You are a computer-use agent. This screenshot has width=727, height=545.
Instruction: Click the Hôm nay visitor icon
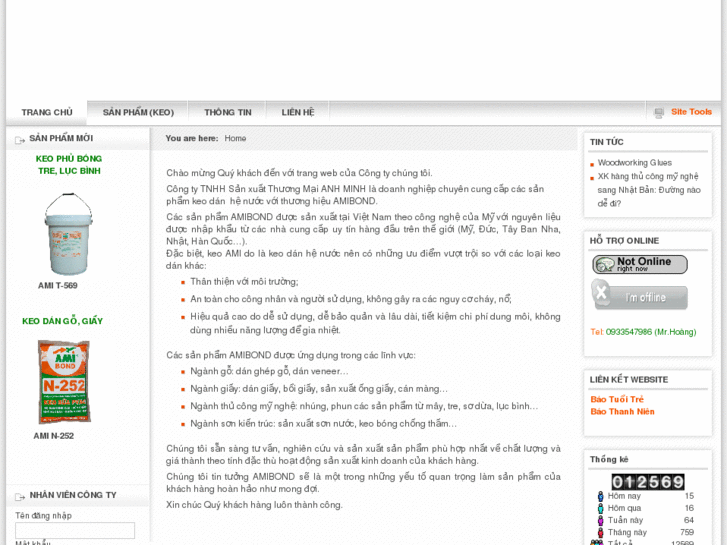coord(600,496)
